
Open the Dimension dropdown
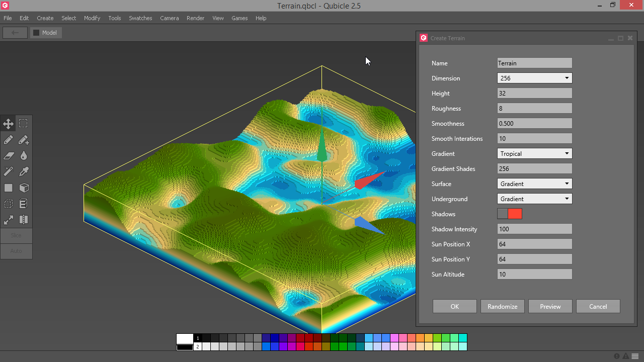pos(534,78)
